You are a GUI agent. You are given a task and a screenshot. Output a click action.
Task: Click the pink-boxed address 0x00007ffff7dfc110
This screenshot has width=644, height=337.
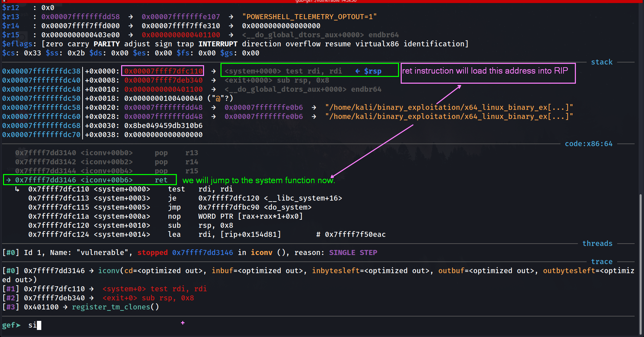coord(163,71)
